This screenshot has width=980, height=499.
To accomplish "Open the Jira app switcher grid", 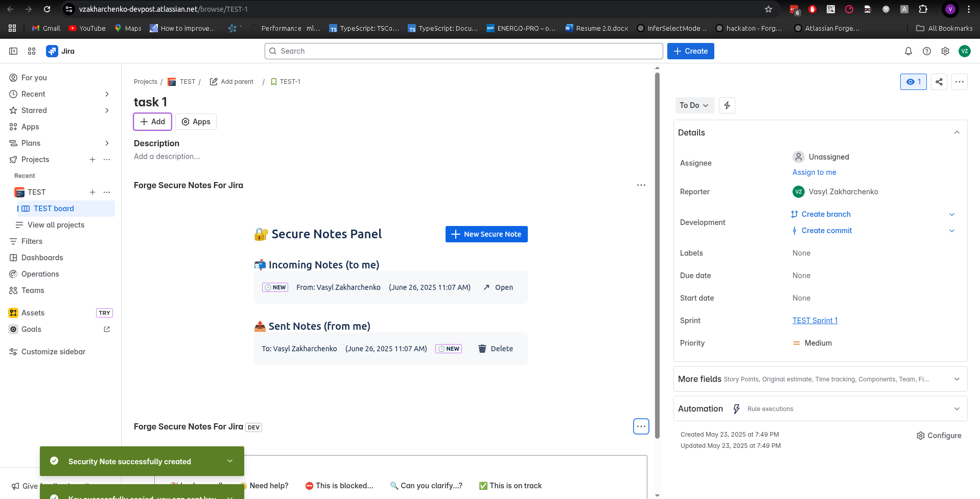I will (32, 51).
